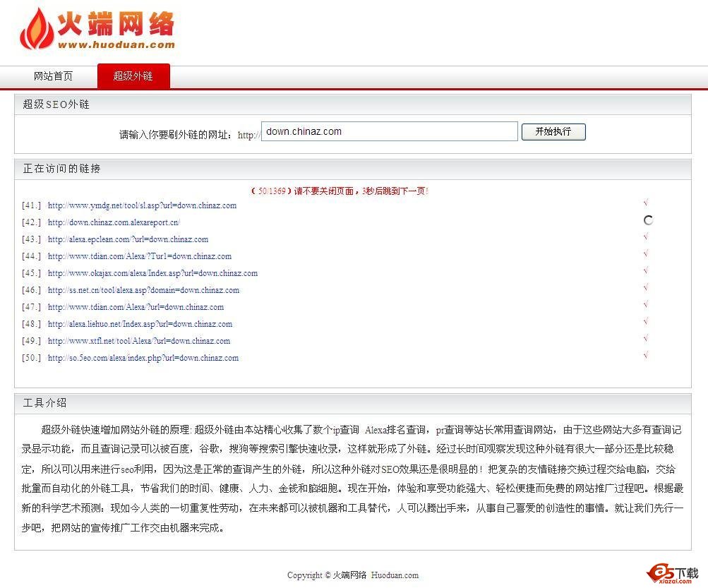The height and width of the screenshot is (588, 708).
Task: Click the check mark for row 50
Action: (x=646, y=355)
